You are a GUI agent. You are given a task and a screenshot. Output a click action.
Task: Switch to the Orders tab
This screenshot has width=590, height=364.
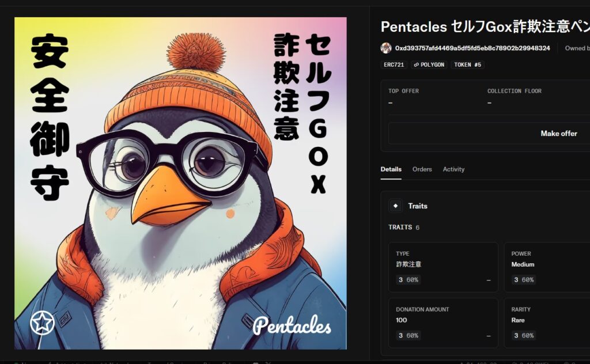tap(422, 169)
